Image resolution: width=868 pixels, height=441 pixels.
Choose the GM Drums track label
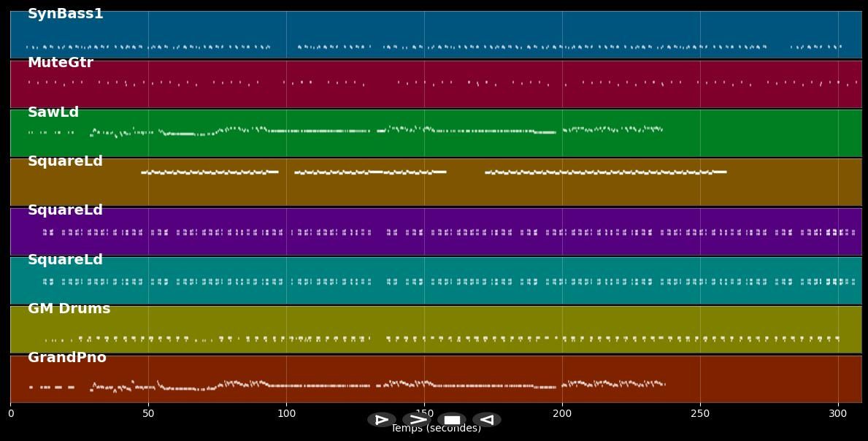pos(69,309)
